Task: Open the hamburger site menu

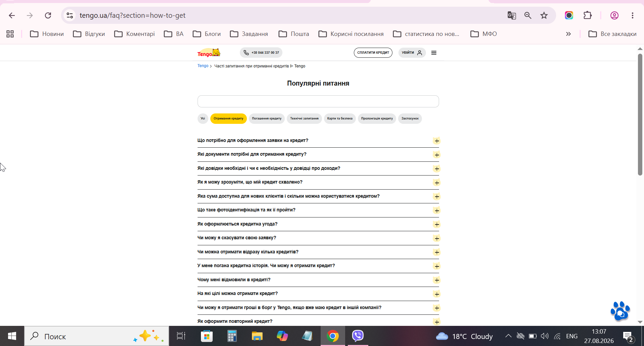Action: pyautogui.click(x=434, y=53)
